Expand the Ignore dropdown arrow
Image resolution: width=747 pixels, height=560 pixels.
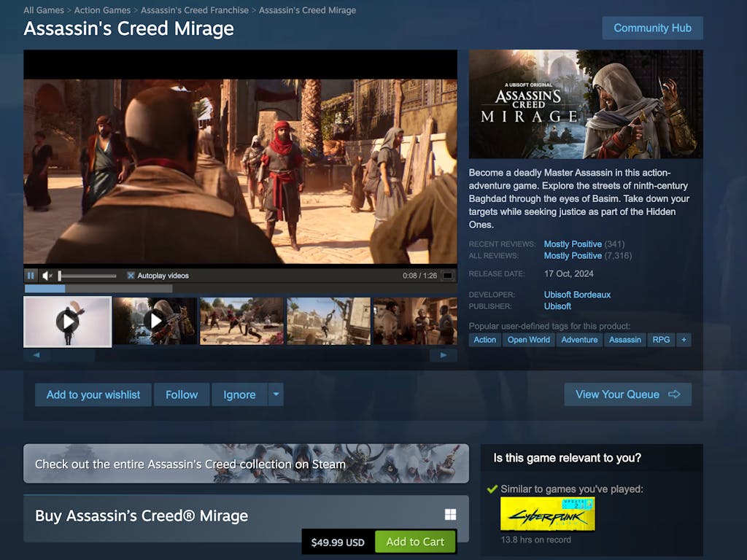(276, 394)
